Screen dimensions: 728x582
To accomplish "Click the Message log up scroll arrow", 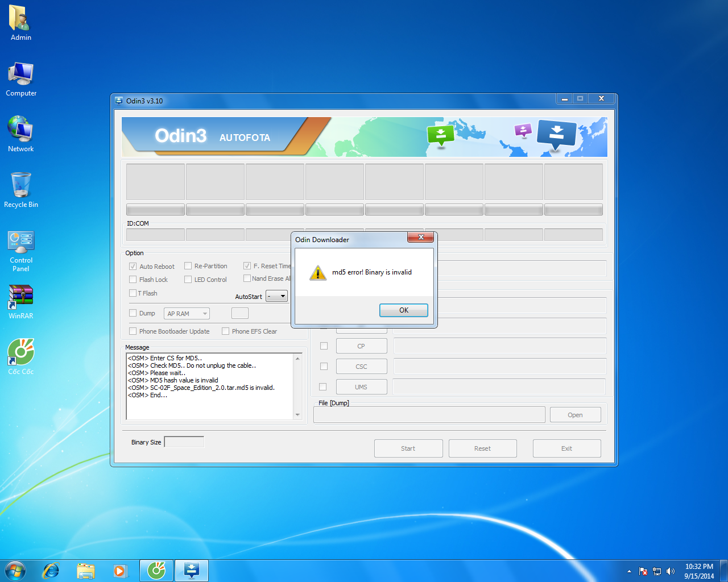I will [x=297, y=358].
